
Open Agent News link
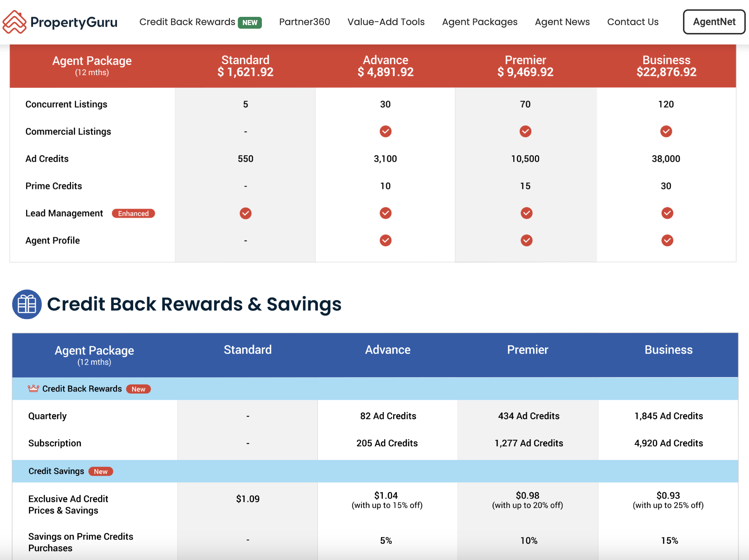point(562,22)
